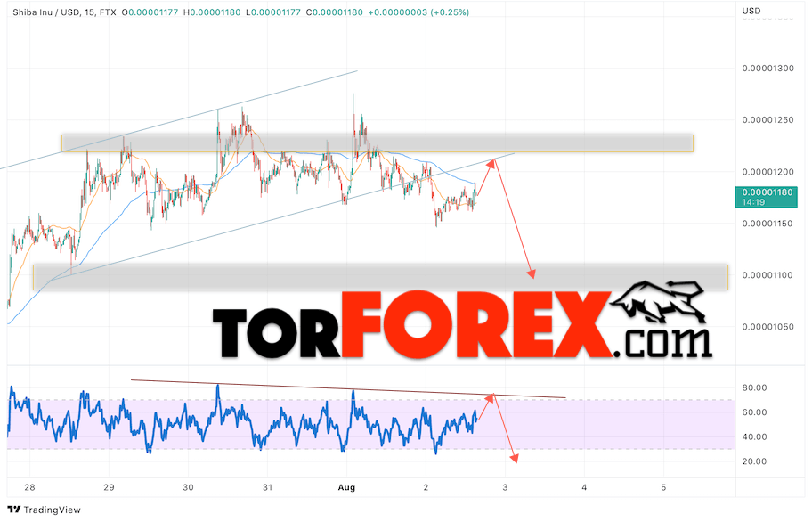Click the RSI 60.00 axis label
Image resolution: width=812 pixels, height=522 pixels.
[x=754, y=412]
